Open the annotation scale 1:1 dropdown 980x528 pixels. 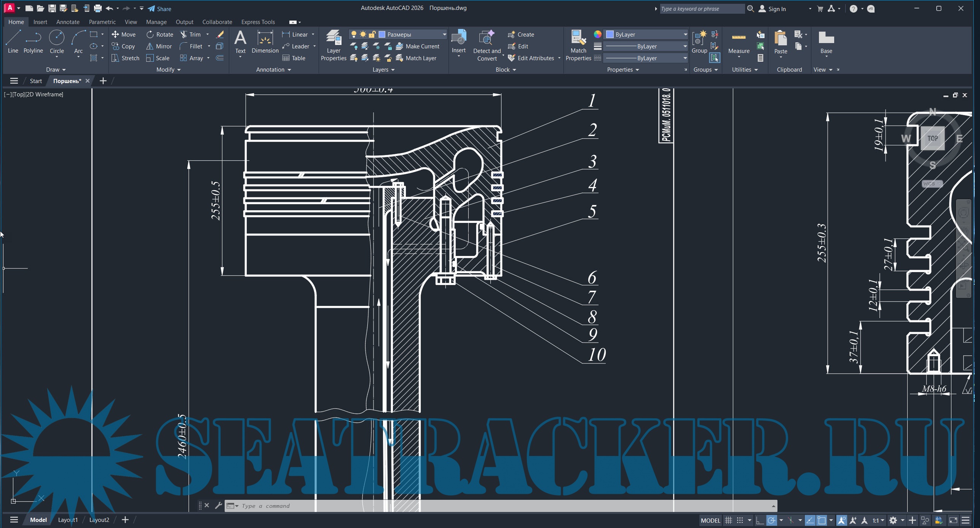pos(879,520)
